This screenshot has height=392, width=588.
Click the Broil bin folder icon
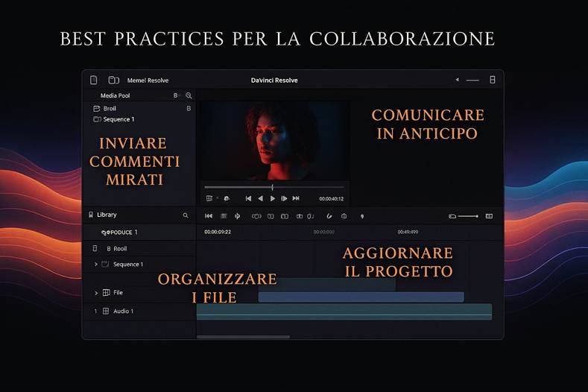coord(96,108)
